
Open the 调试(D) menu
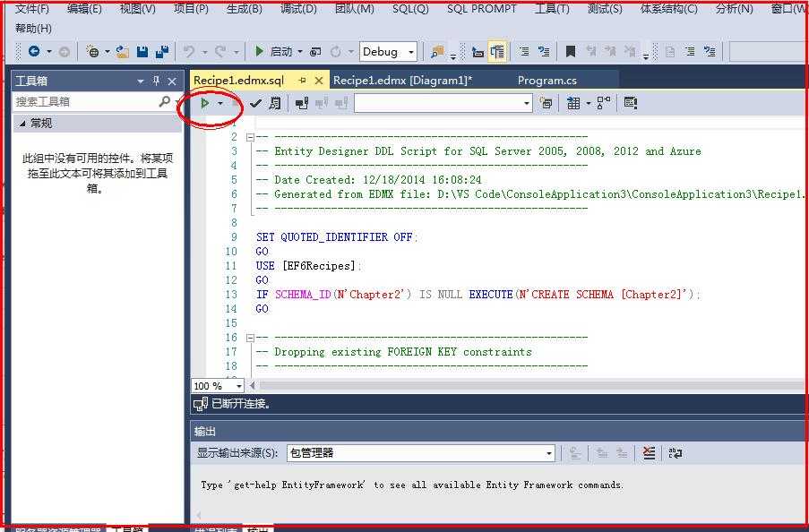298,9
